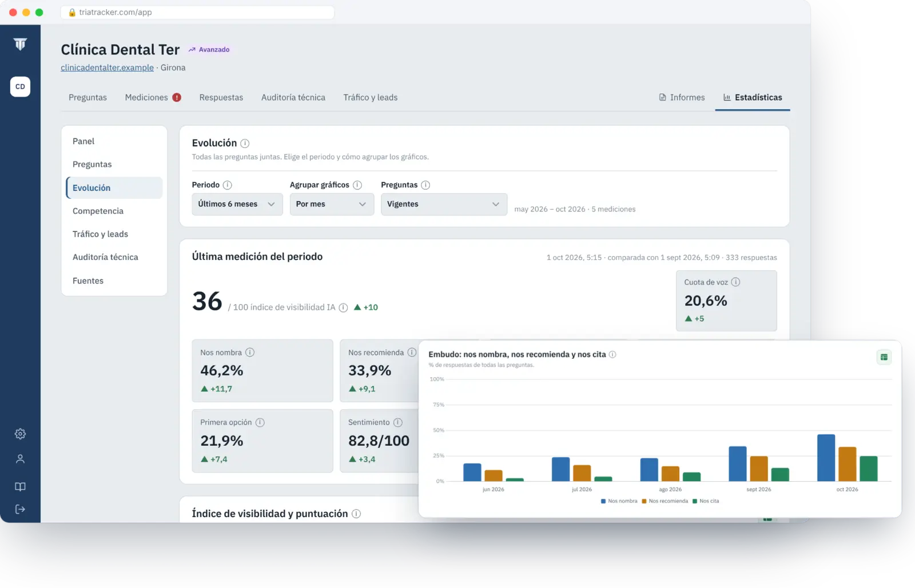Open the clinicadentalter.example link
This screenshot has height=588, width=915.
tap(108, 67)
